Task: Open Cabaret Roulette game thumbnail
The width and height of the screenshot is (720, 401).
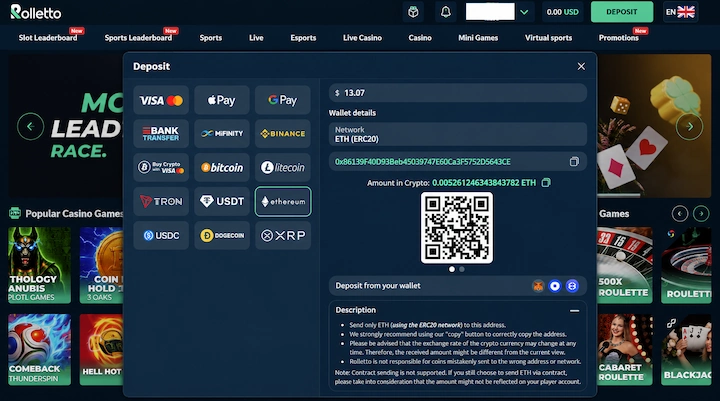Action: [x=624, y=349]
